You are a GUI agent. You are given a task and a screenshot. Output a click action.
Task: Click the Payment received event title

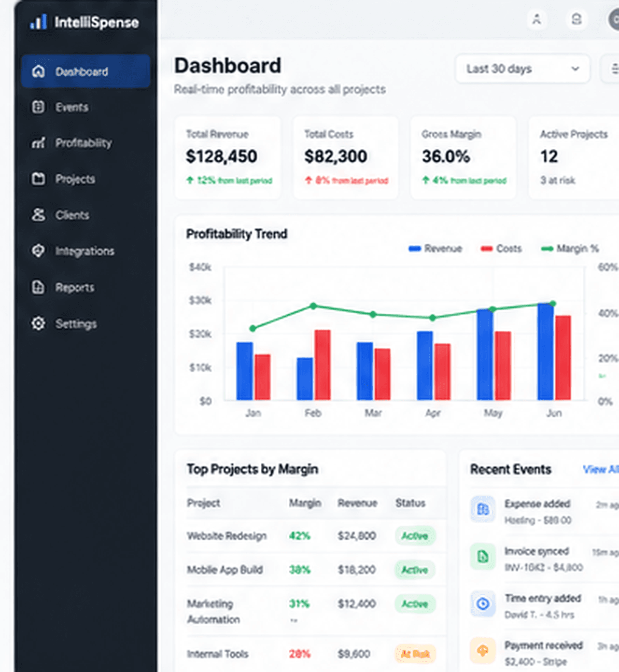(x=544, y=645)
